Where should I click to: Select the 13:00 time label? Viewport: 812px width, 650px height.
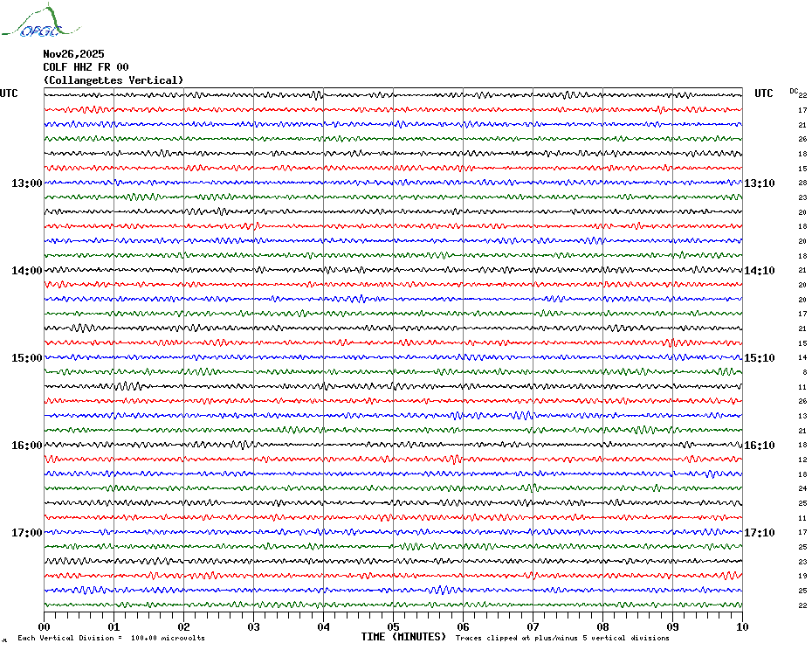coord(27,183)
